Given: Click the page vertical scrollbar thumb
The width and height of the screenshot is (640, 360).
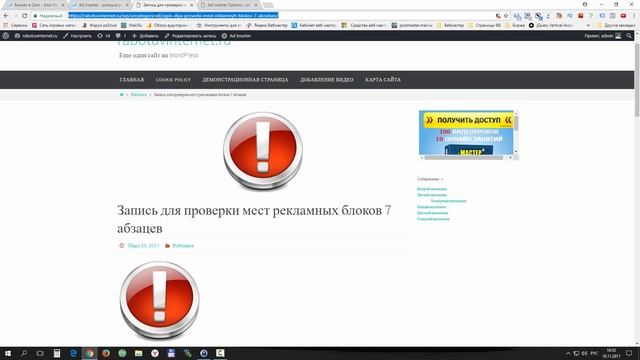Looking at the screenshot, I should tap(637, 80).
